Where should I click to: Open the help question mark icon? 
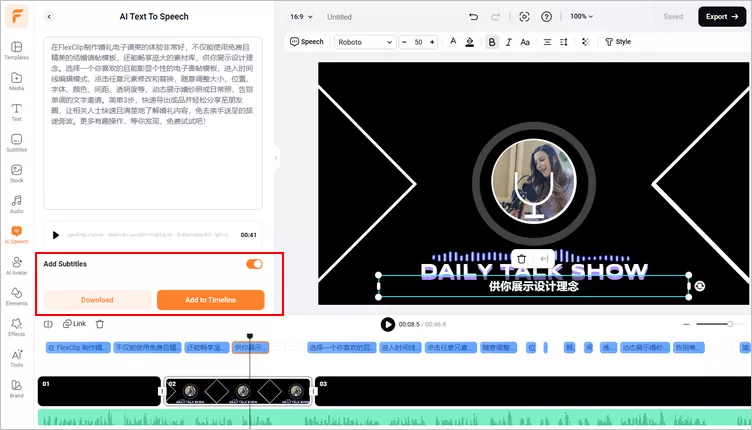pyautogui.click(x=546, y=17)
